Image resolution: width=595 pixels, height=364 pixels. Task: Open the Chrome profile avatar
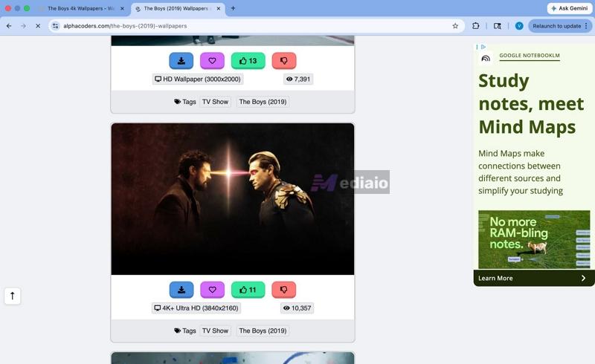(x=519, y=26)
